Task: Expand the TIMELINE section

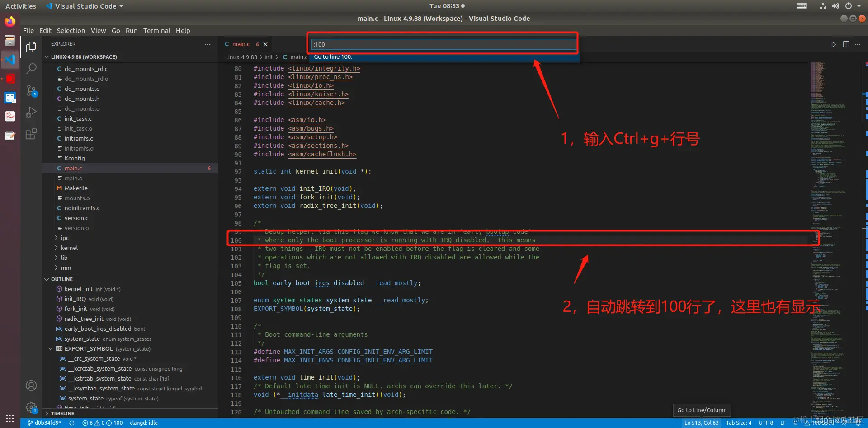Action: (62, 414)
